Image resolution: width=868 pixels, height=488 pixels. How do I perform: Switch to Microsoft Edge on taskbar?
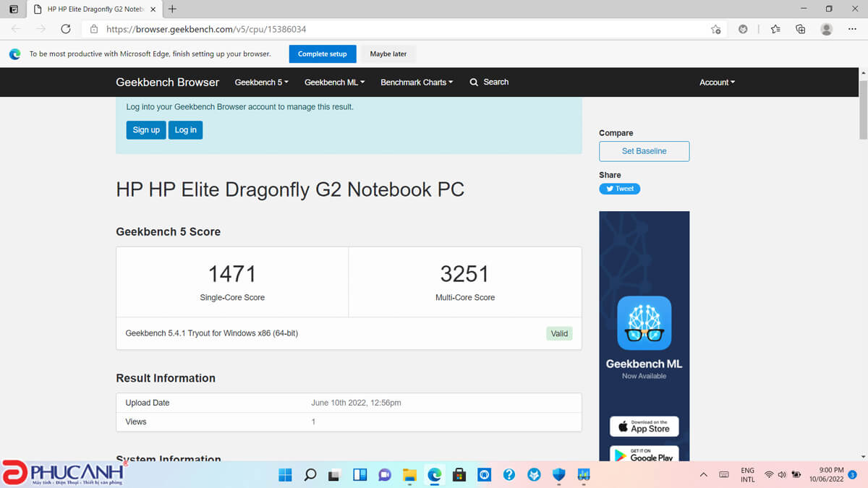(x=435, y=475)
